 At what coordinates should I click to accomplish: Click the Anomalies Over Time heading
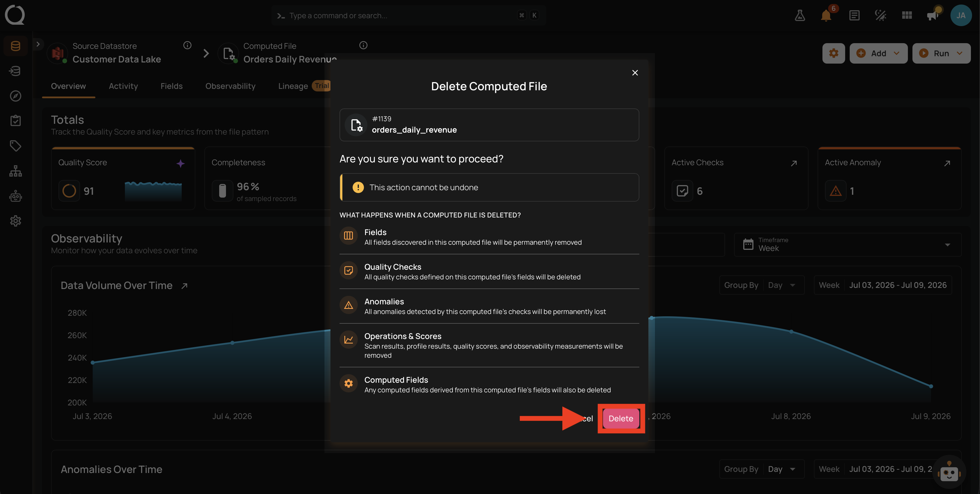[112, 469]
